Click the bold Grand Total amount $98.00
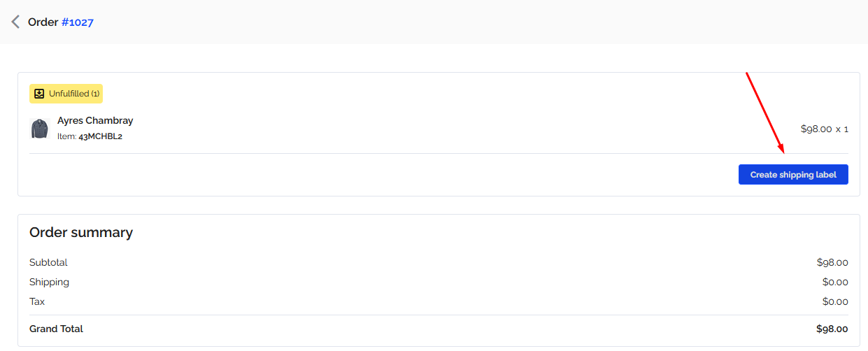This screenshot has width=868, height=351. point(832,329)
